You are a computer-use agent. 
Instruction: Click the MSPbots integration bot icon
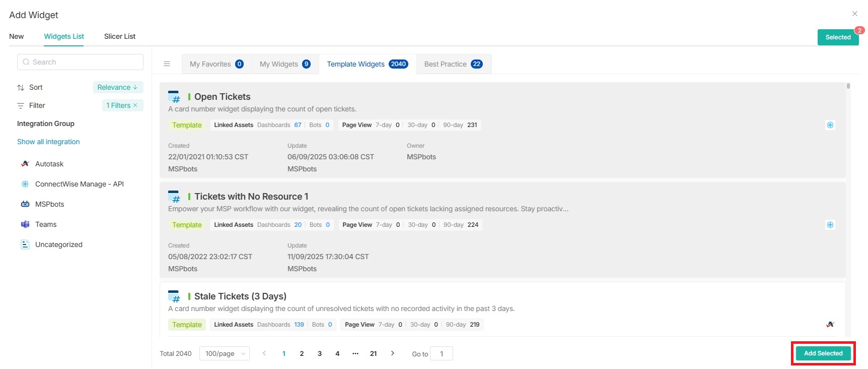point(25,204)
